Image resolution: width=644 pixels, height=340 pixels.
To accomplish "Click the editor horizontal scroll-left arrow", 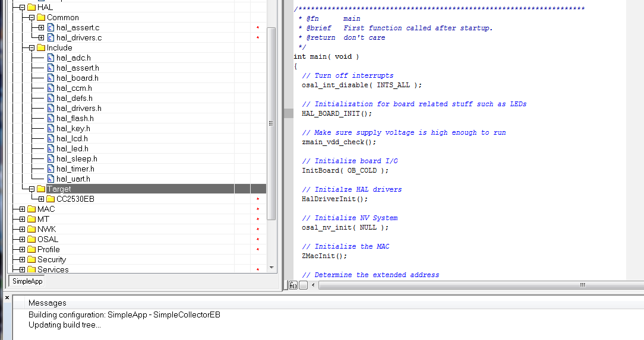I will click(x=313, y=285).
